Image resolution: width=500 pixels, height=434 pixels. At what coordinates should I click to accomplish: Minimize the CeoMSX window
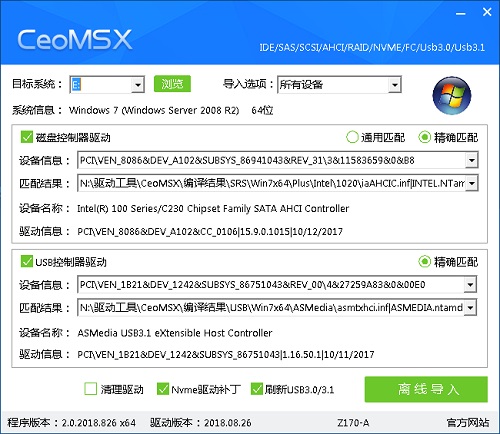tap(461, 13)
